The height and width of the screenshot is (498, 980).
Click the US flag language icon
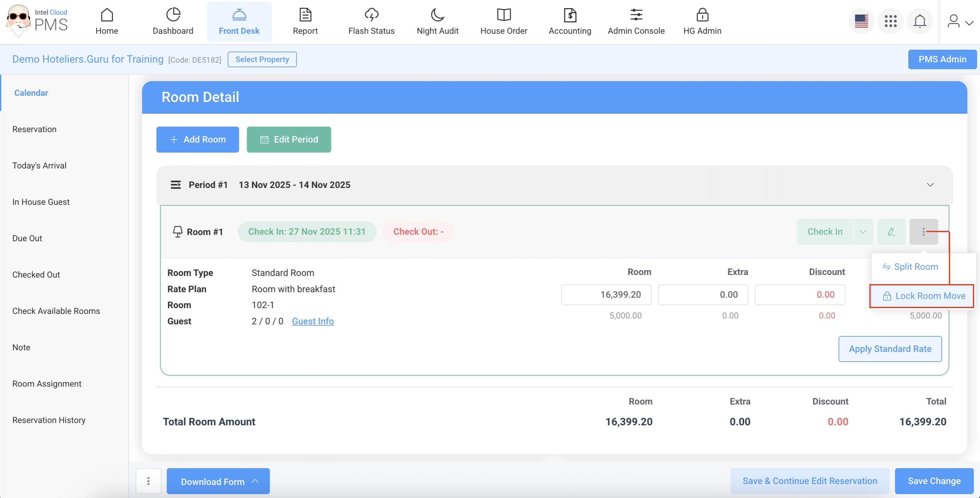click(x=861, y=21)
